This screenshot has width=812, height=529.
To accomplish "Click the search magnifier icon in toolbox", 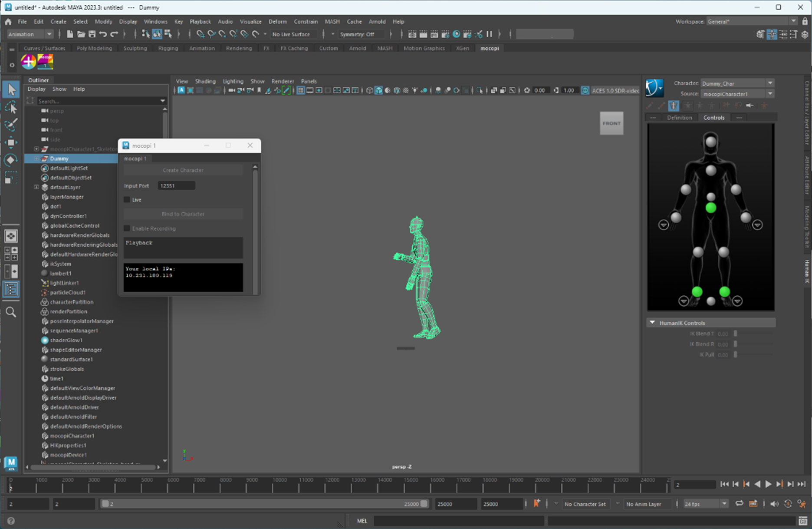I will point(11,312).
